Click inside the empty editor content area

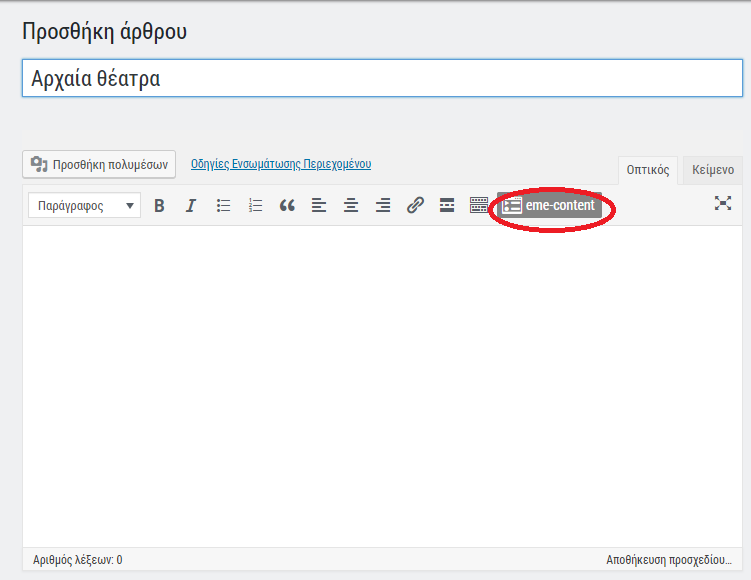coord(382,387)
